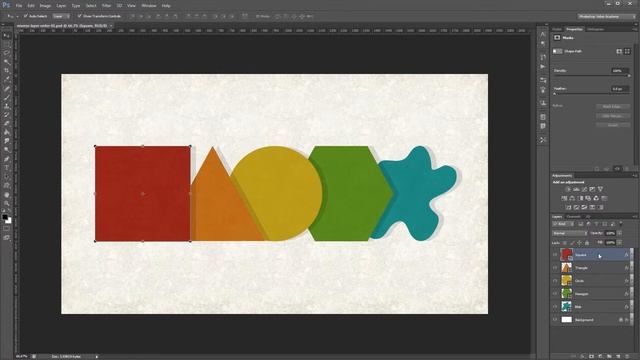Select the Pen tool

pos(7,159)
